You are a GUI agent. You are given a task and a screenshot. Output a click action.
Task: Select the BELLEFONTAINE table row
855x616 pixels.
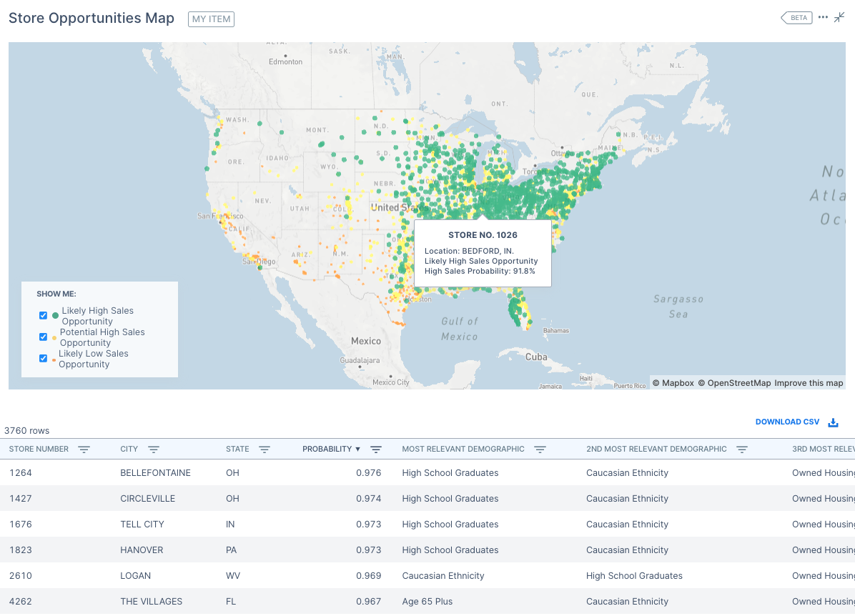(286, 472)
